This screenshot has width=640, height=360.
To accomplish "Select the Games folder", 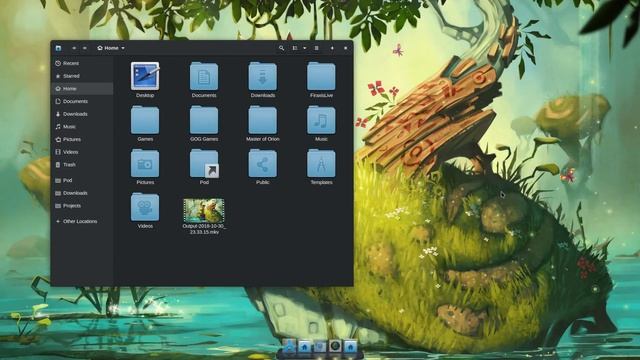I will 145,120.
